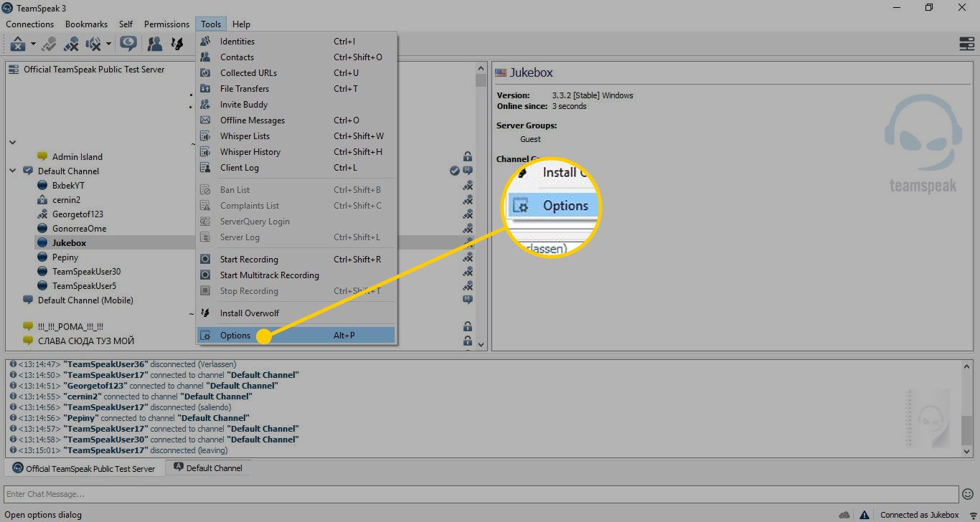Collapse the arrow above Admin Island
This screenshot has height=522, width=980.
click(13, 143)
